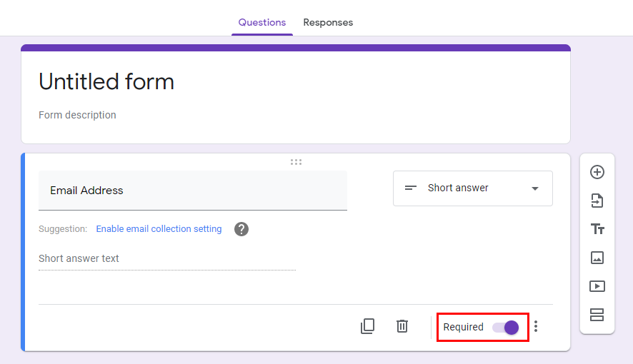Select the Questions tab
The image size is (633, 364).
(x=262, y=23)
